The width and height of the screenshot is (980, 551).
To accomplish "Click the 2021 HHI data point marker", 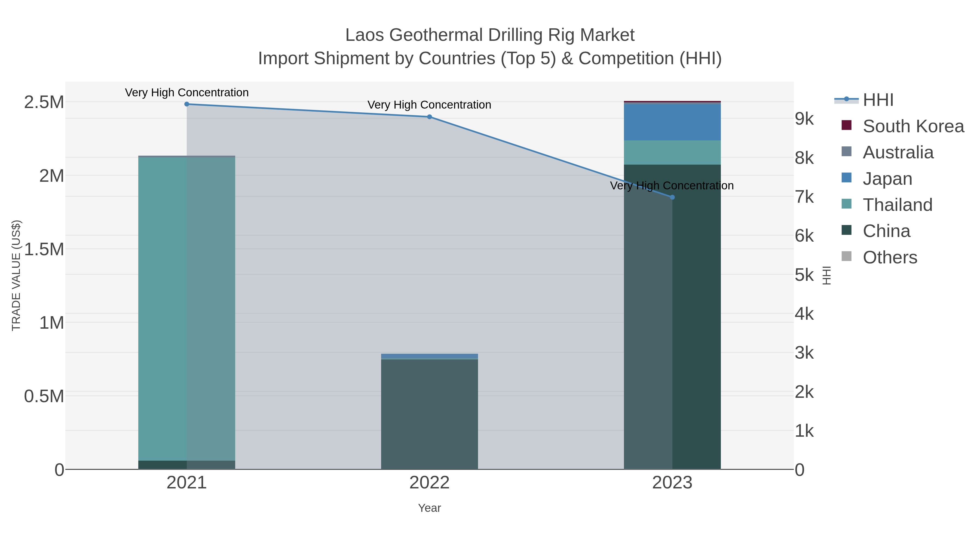I will coord(187,104).
